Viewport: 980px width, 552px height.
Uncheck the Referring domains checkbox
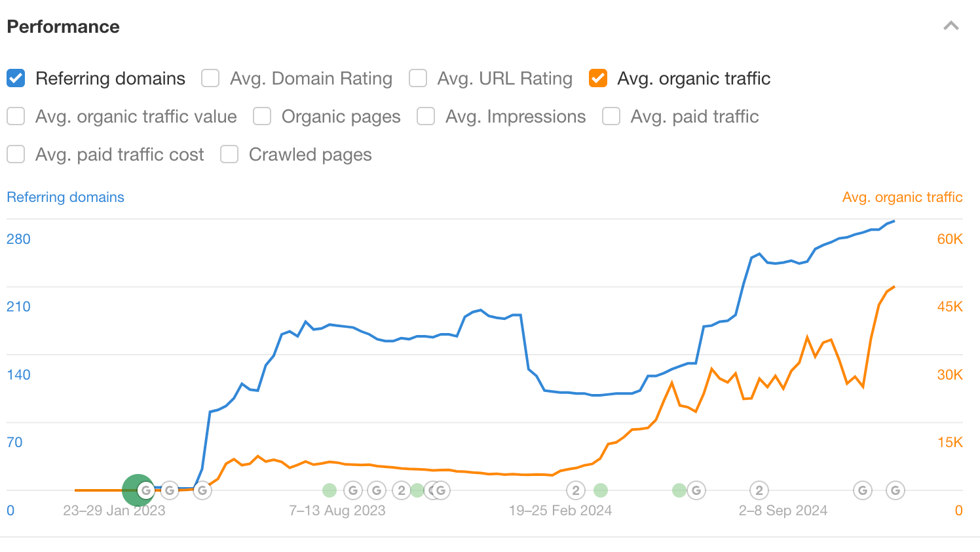[15, 78]
